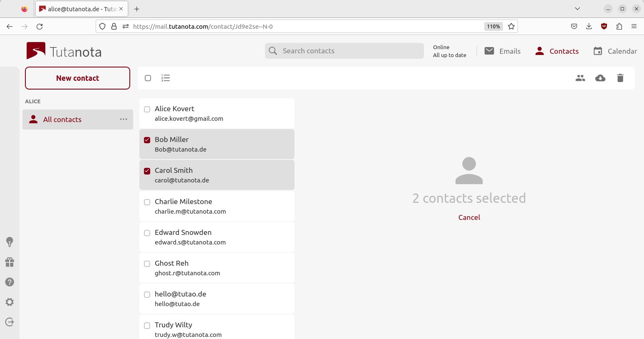Viewport: 644px width, 339px height.
Task: Check hello@tutao.de contact checkbox
Action: pos(147,294)
